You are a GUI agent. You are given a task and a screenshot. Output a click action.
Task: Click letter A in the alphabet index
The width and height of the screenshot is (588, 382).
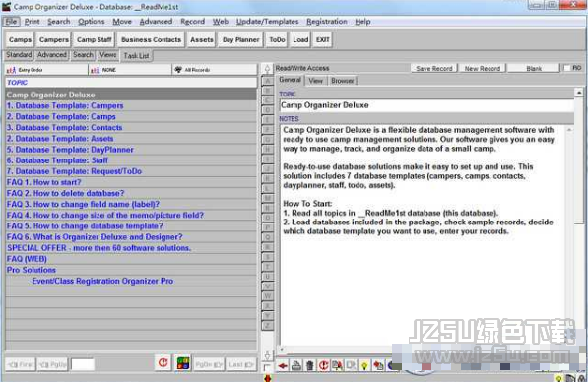pyautogui.click(x=267, y=81)
